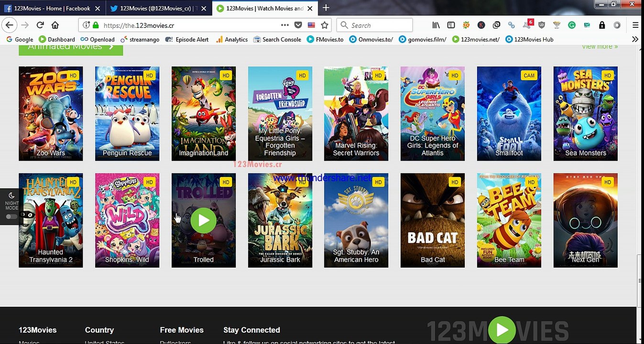
Task: Click the padlock extension icon
Action: [x=602, y=25]
